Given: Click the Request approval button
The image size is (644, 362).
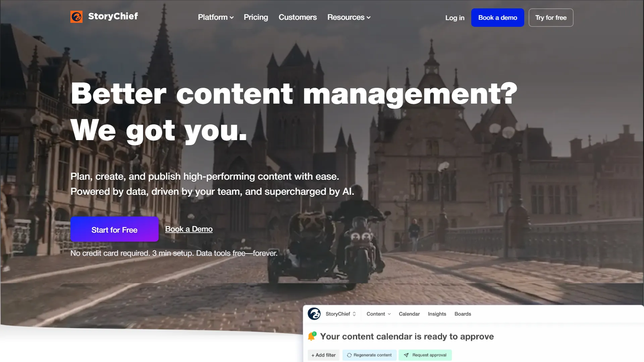Looking at the screenshot, I should [x=425, y=355].
